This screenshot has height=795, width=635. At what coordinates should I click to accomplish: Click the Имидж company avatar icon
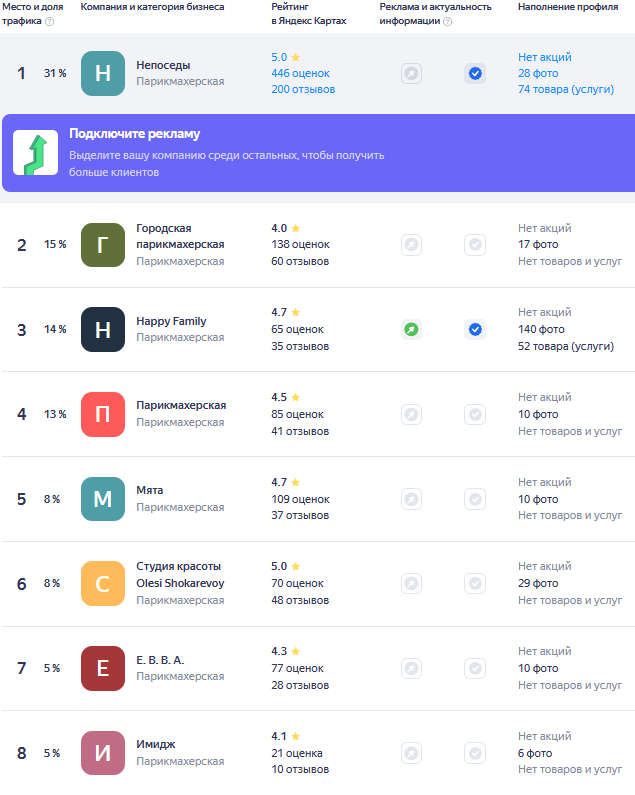[103, 753]
